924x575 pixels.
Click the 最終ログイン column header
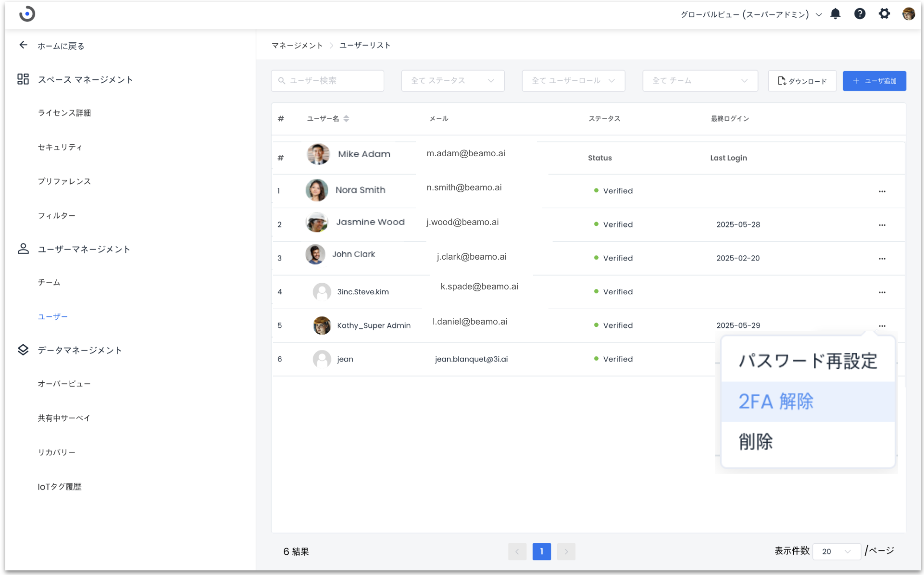click(x=730, y=119)
